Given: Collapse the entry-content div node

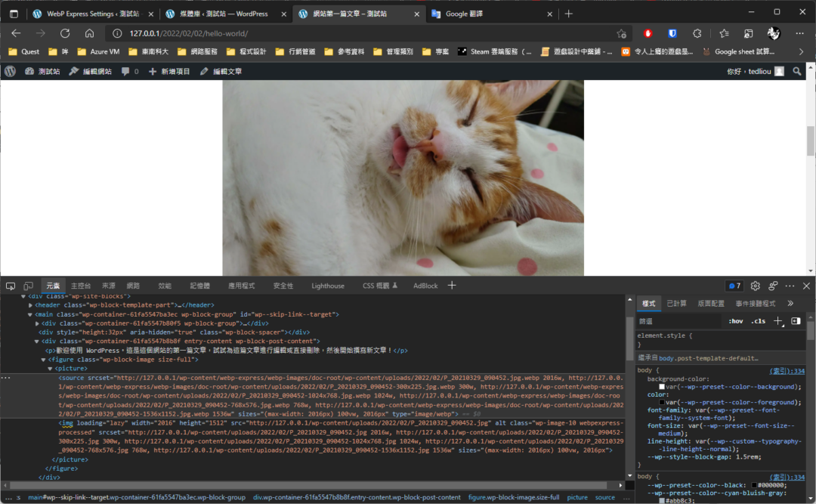Looking at the screenshot, I should (37, 342).
